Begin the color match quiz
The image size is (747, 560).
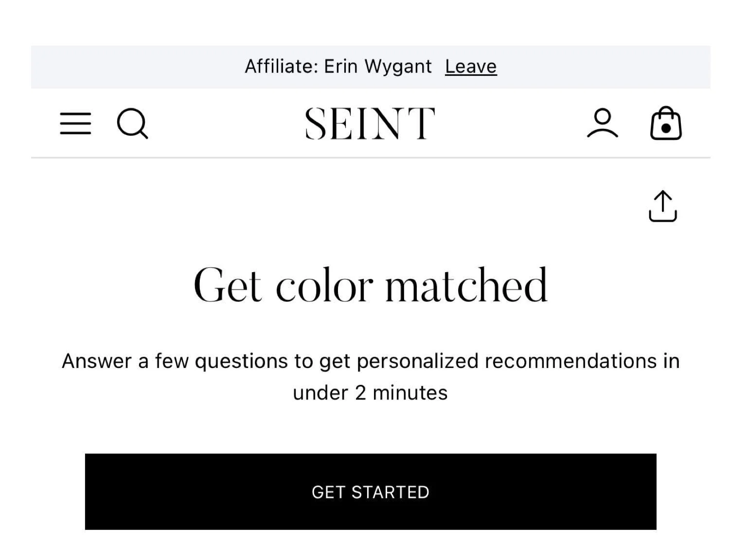371,491
